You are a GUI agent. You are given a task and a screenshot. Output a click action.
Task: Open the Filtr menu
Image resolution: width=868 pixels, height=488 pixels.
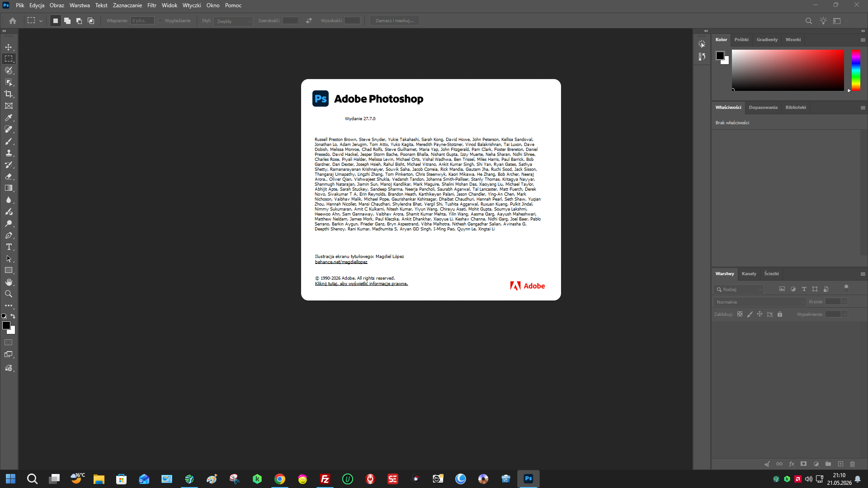pos(152,5)
